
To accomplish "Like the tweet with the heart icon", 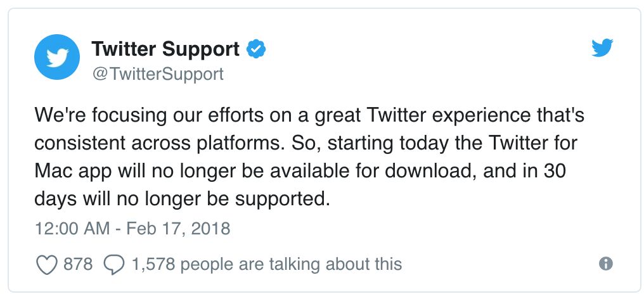I will coord(46,264).
